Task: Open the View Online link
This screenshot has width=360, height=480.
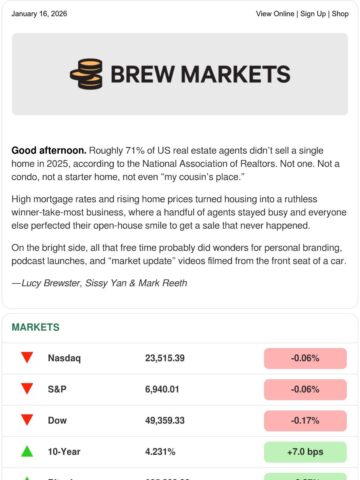Action: point(275,14)
